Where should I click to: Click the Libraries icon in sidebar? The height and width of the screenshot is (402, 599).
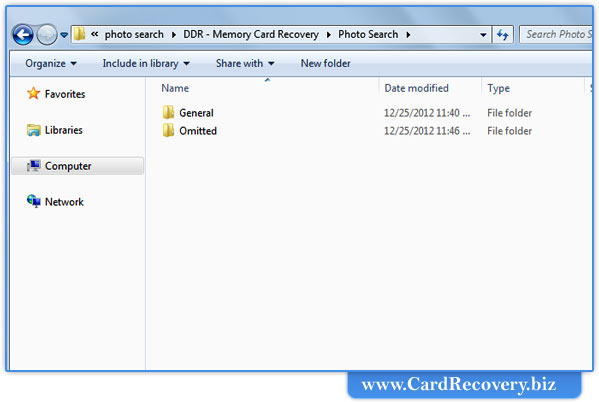tap(33, 130)
